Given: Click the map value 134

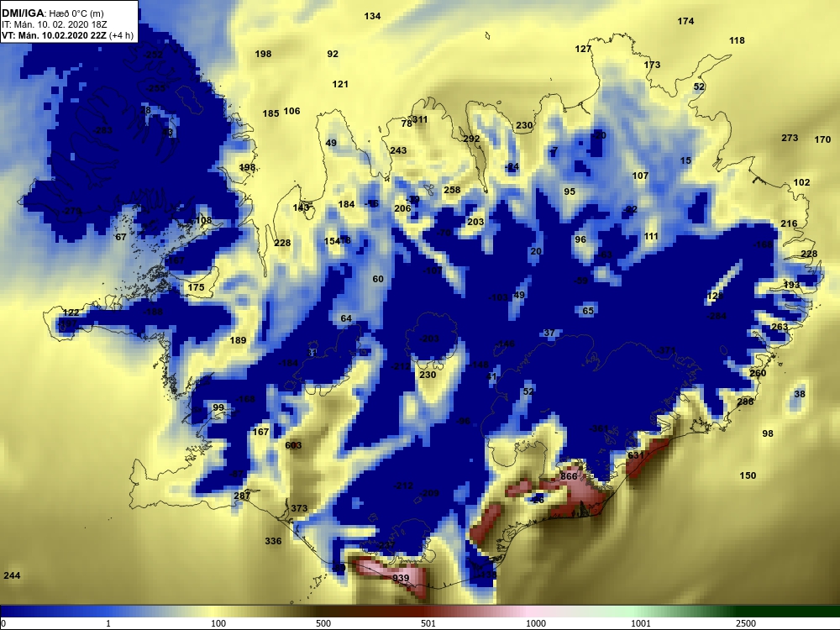Looking at the screenshot, I should (372, 16).
